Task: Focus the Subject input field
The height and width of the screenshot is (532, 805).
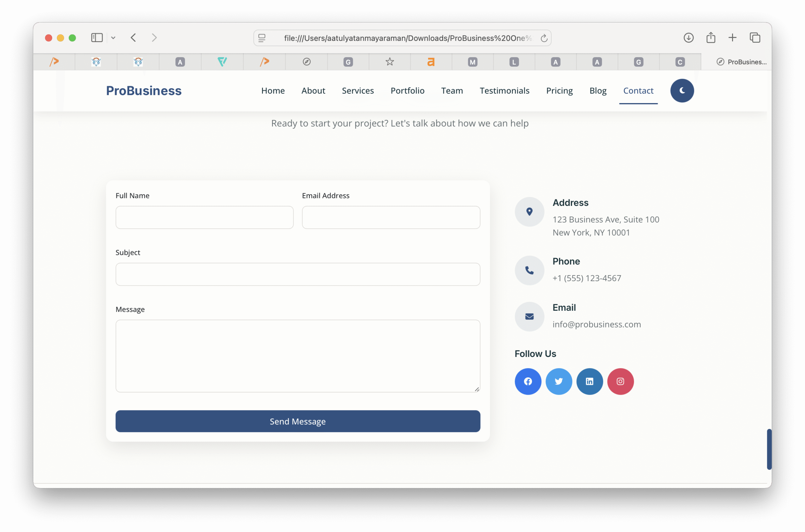Action: coord(297,274)
